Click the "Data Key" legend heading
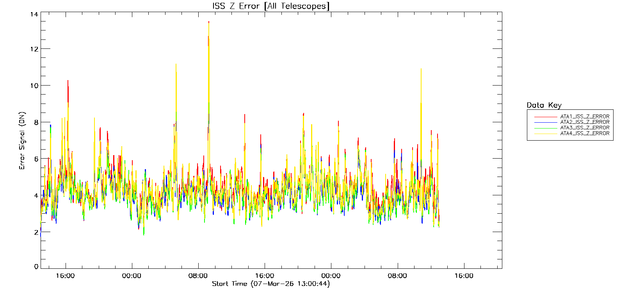The height and width of the screenshot is (293, 644). pyautogui.click(x=544, y=105)
